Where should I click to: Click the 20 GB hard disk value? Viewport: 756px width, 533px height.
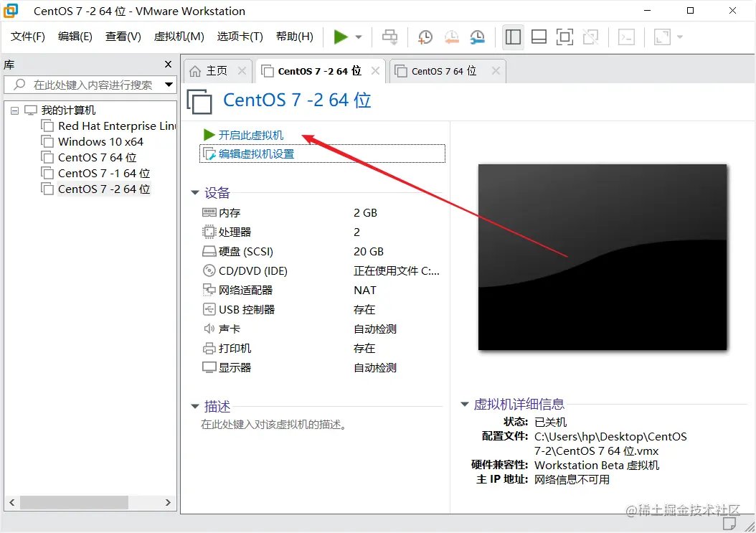click(369, 251)
